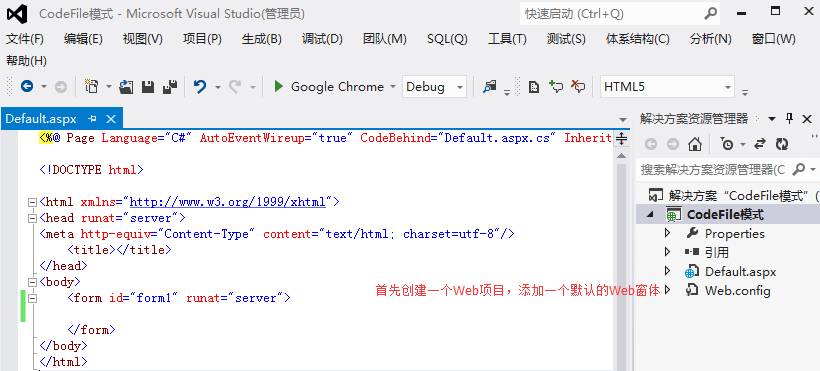Screen dimensions: 820x371
Task: Open the New Project dropdown arrow
Action: tap(109, 87)
